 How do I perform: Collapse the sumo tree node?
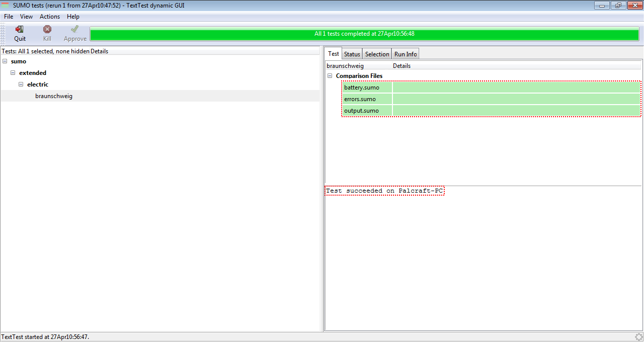5,61
